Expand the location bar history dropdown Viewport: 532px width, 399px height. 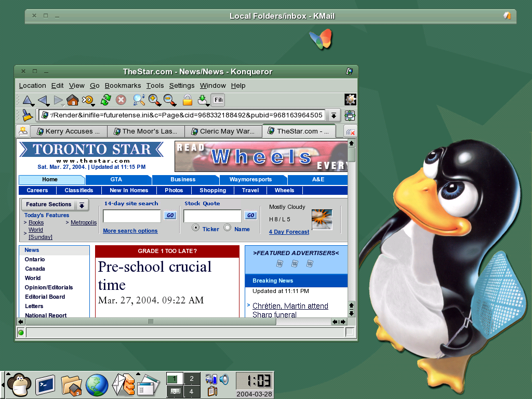(x=334, y=116)
